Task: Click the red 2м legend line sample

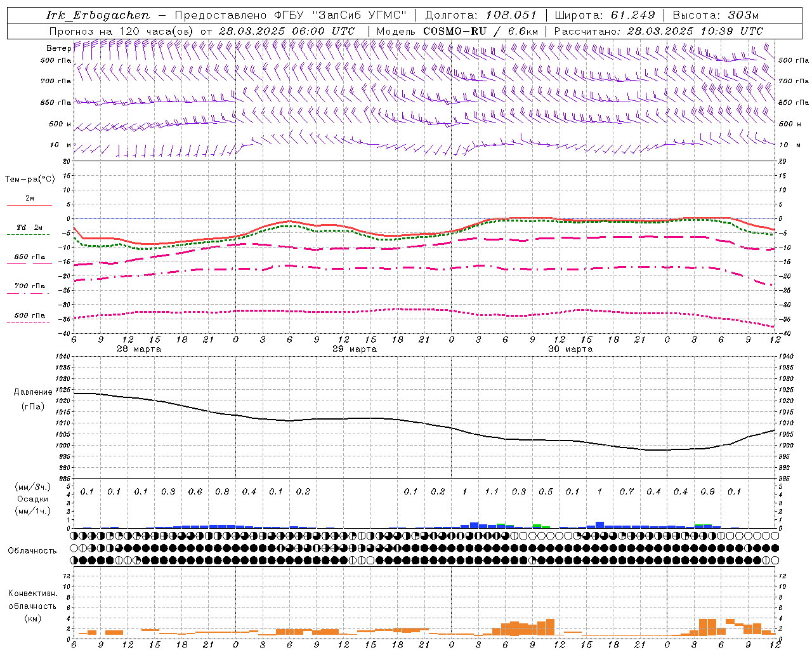Action: point(29,206)
